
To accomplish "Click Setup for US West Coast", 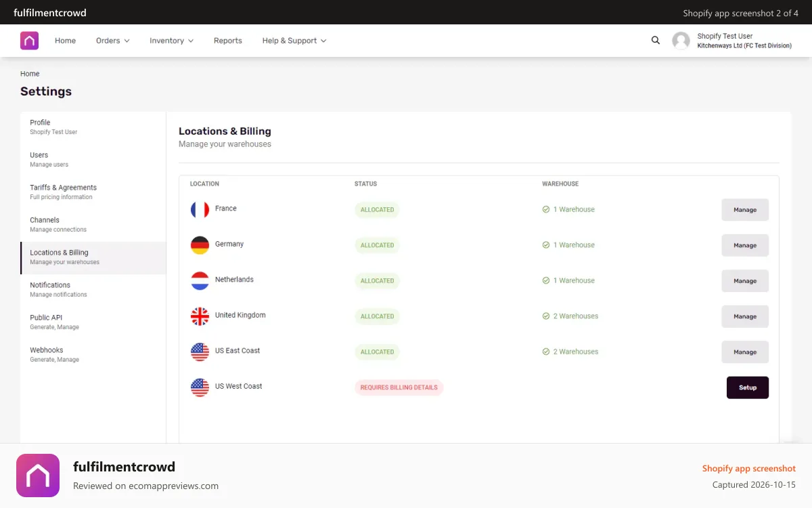I will click(748, 387).
